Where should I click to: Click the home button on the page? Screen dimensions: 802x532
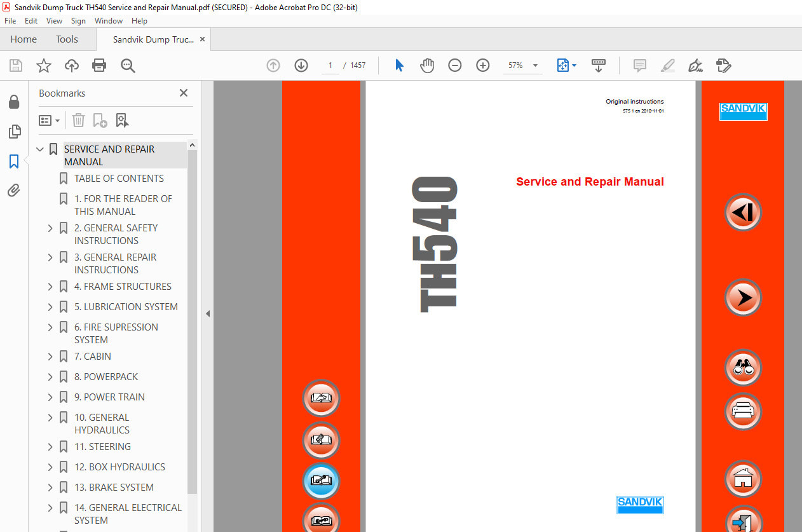click(x=743, y=479)
